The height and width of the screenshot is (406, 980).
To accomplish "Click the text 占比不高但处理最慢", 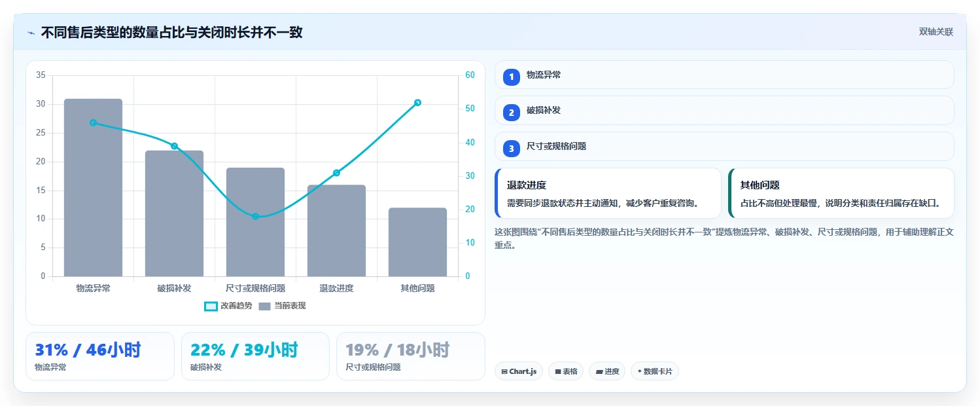I will pos(780,203).
